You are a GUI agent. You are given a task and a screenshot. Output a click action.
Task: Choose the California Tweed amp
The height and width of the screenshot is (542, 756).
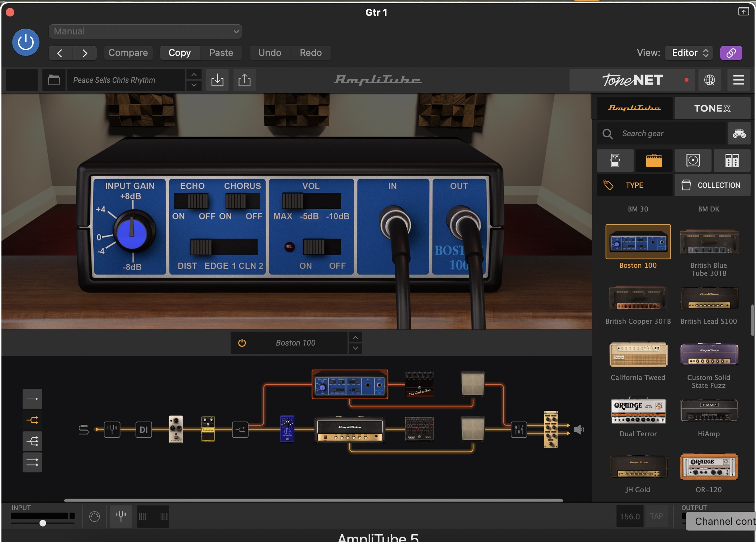click(x=638, y=354)
